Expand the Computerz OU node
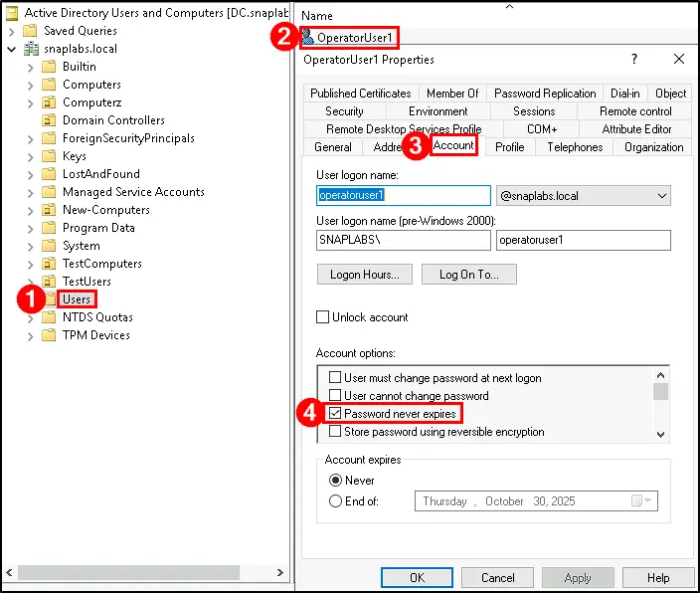Image resolution: width=700 pixels, height=593 pixels. click(x=31, y=103)
